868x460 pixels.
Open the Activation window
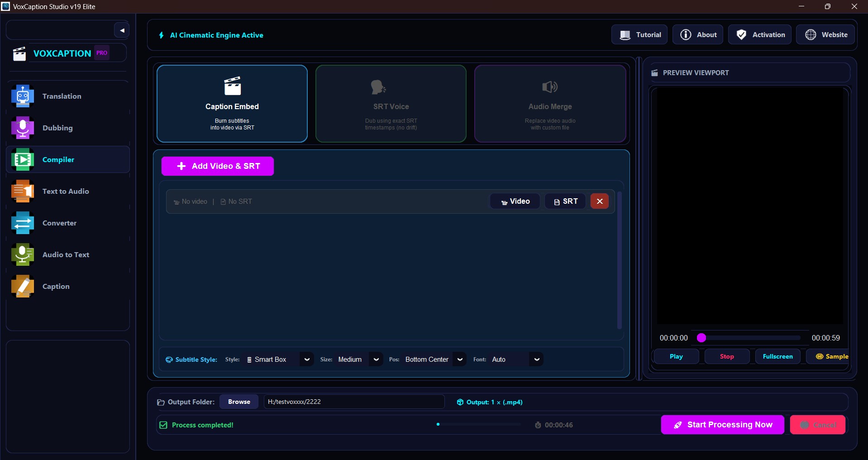coord(760,35)
